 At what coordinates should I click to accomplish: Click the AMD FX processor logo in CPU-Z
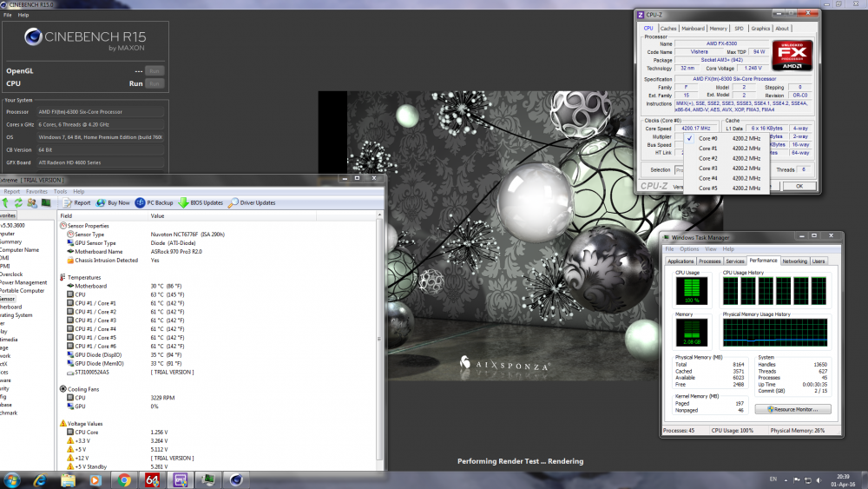(x=792, y=56)
